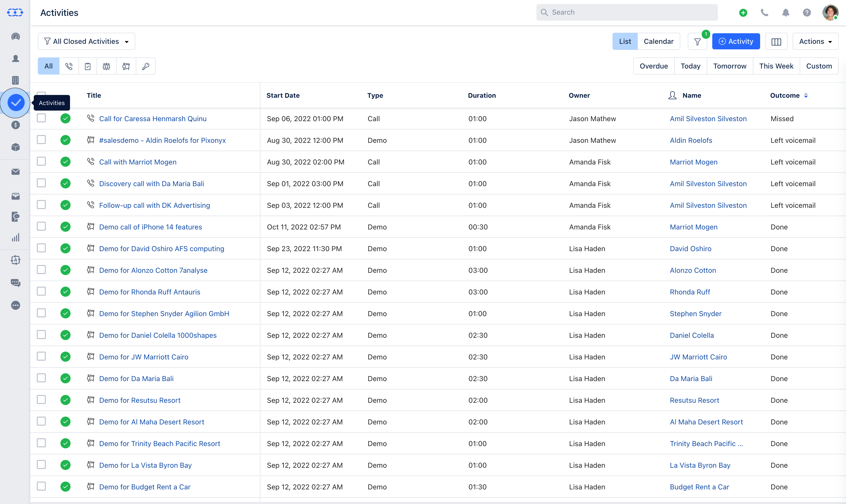Open the La Vista Byron Bay contact link
The width and height of the screenshot is (846, 504).
click(700, 465)
